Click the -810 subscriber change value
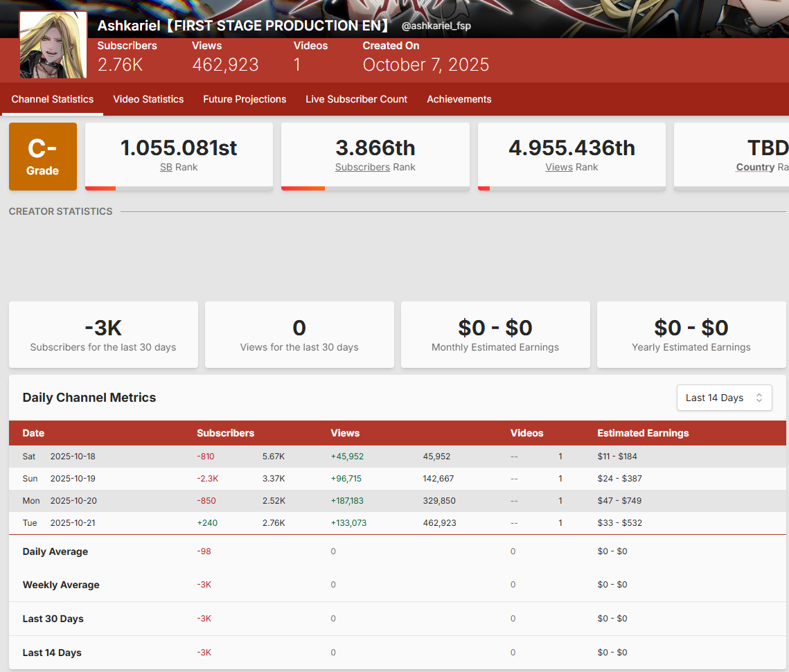The width and height of the screenshot is (789, 672). click(205, 457)
